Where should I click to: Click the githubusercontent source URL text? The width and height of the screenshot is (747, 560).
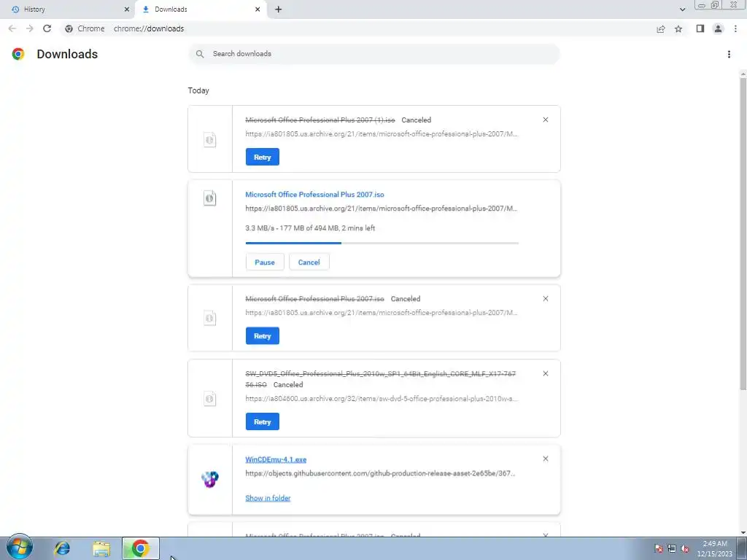point(380,473)
